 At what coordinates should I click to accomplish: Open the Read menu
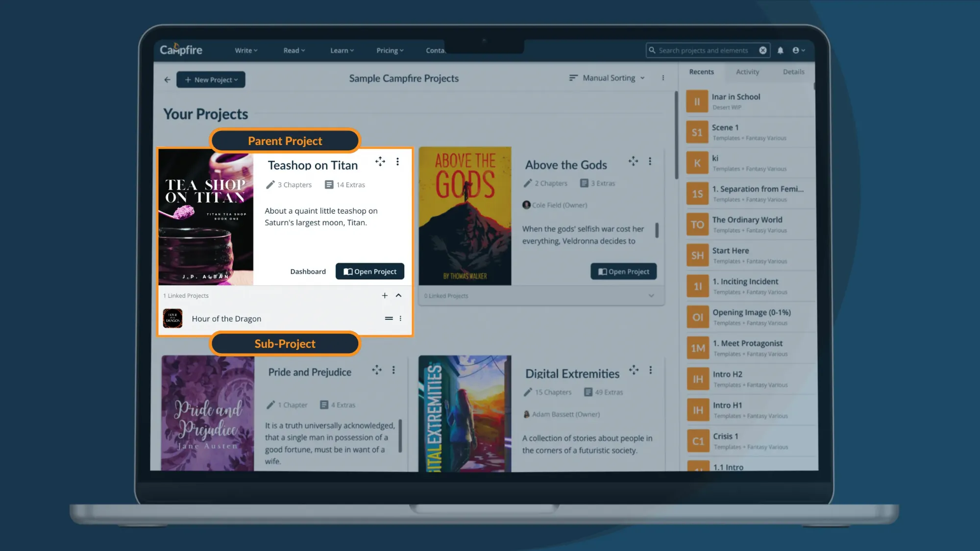point(294,50)
